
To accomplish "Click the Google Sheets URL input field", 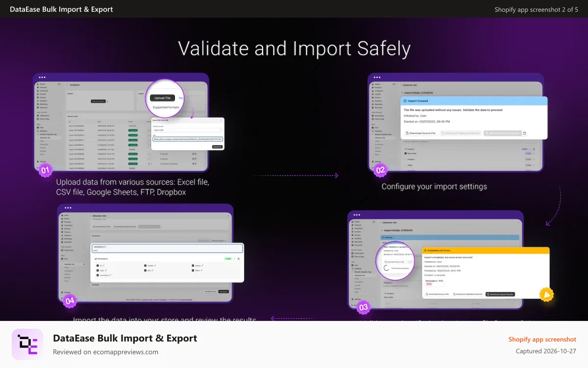I will pyautogui.click(x=188, y=139).
